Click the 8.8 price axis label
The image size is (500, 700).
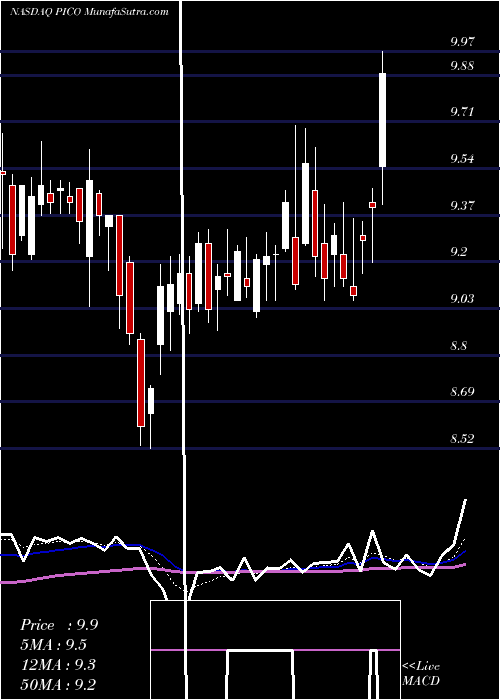459,346
